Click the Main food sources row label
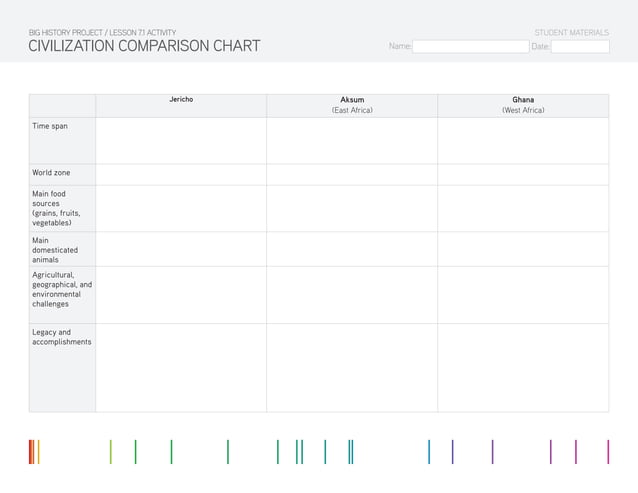638x493 pixels. point(55,208)
